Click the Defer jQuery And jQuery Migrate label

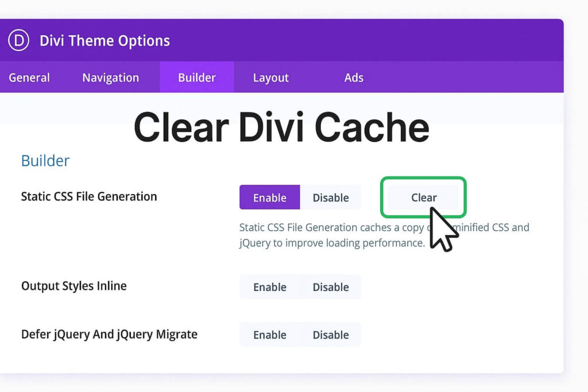point(109,334)
